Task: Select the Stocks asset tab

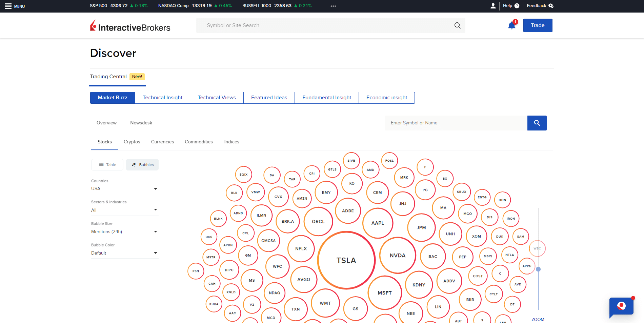Action: pyautogui.click(x=105, y=142)
